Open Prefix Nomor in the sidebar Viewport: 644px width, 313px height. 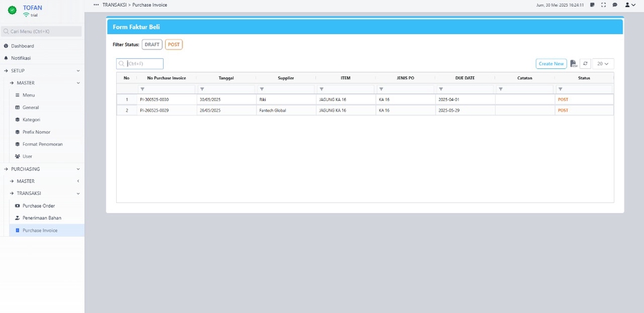[x=36, y=132]
